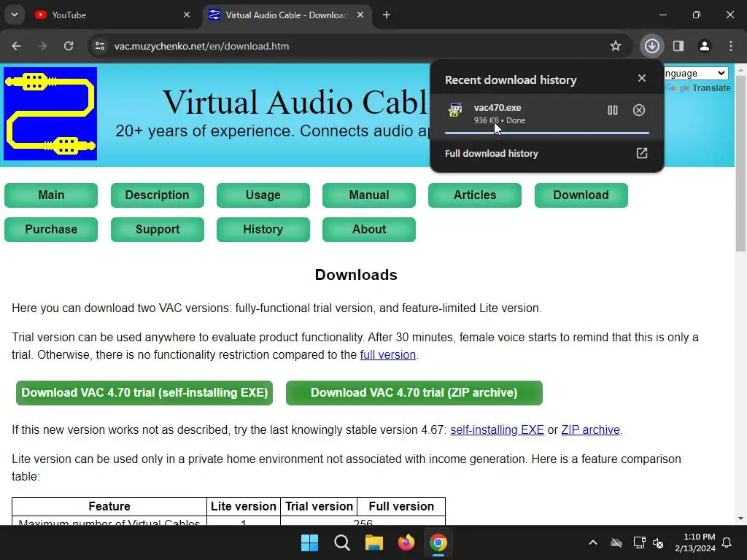Click the Trial version table header
This screenshot has width=747, height=560.
tap(319, 506)
